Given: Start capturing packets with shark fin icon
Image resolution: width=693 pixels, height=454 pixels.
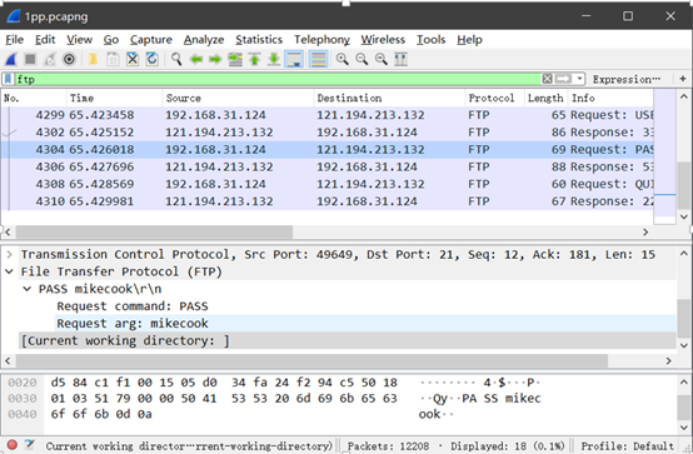Looking at the screenshot, I should [11, 59].
